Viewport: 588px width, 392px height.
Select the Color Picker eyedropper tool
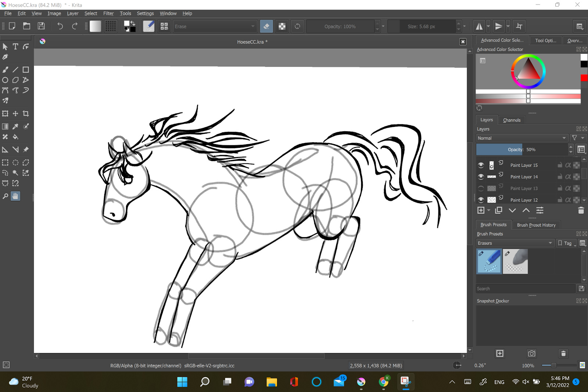[15, 126]
